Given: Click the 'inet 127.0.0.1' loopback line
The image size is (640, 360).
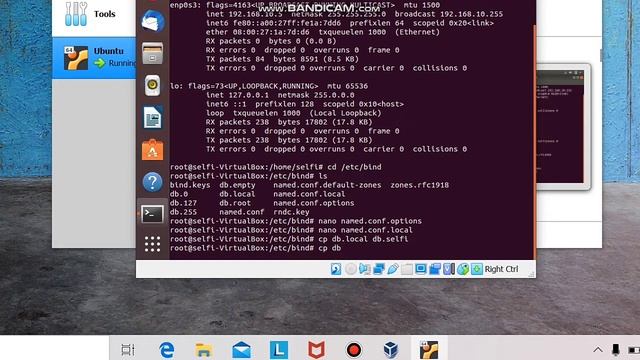Looking at the screenshot, I should pos(280,95).
